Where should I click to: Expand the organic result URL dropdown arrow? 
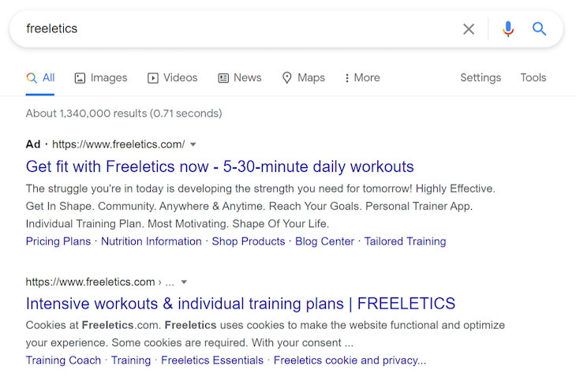(184, 282)
